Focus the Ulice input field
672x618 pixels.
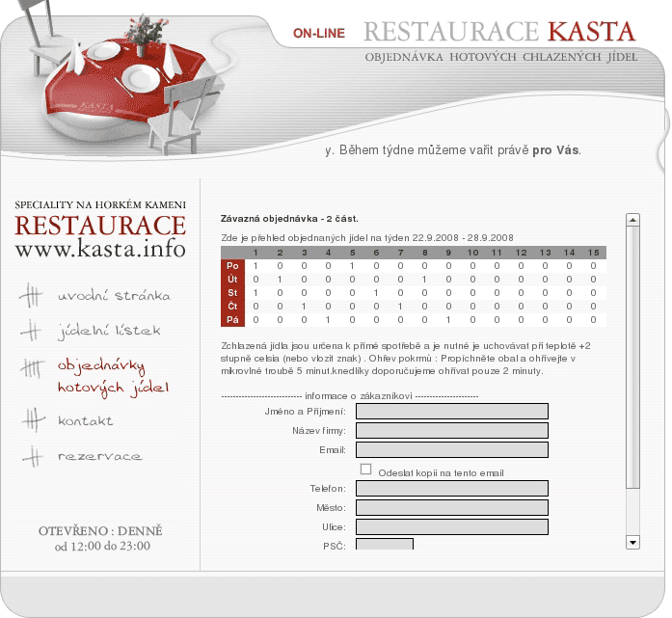[x=452, y=526]
